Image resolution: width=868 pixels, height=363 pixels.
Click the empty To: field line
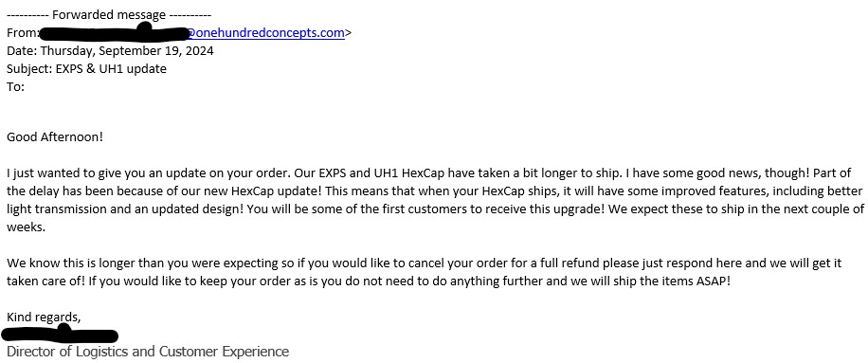(x=15, y=87)
